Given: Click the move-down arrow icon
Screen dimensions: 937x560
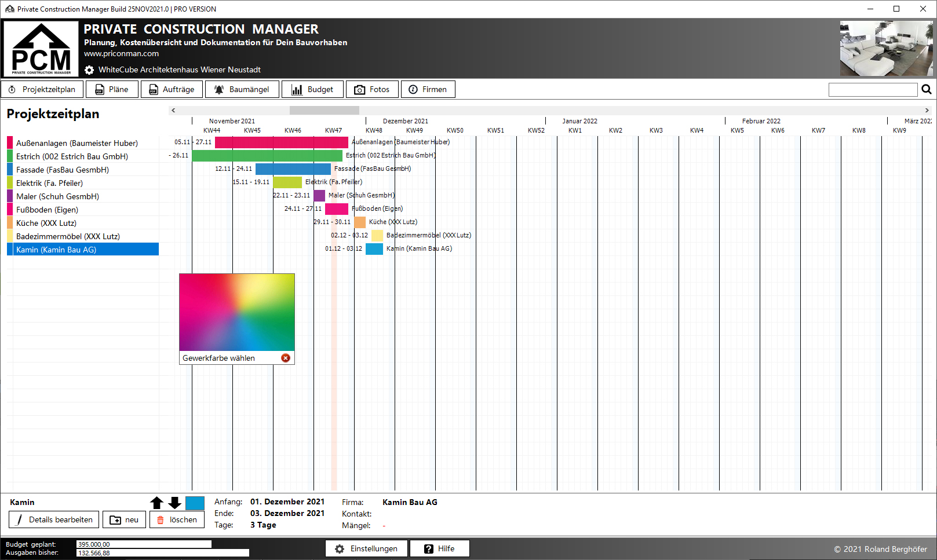Looking at the screenshot, I should pyautogui.click(x=174, y=503).
